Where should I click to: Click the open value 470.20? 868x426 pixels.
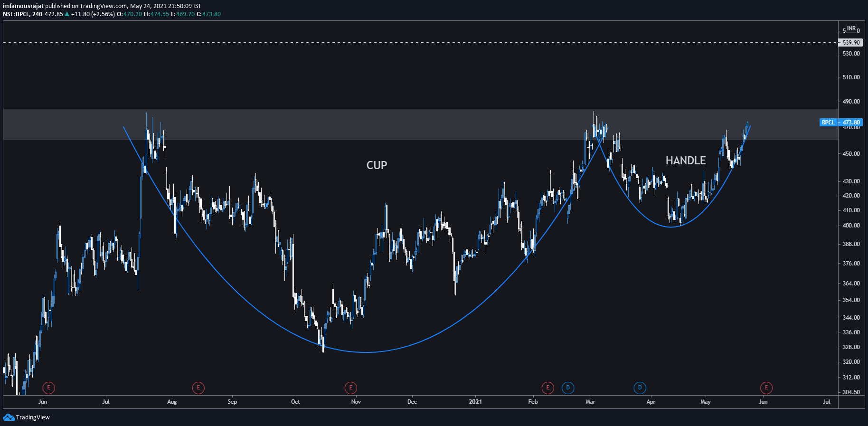[132, 14]
